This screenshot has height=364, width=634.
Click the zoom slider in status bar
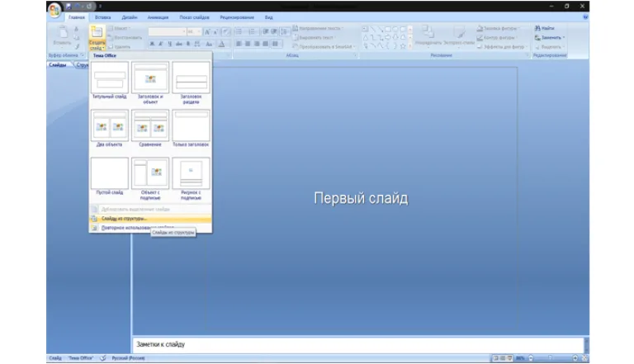pos(552,358)
